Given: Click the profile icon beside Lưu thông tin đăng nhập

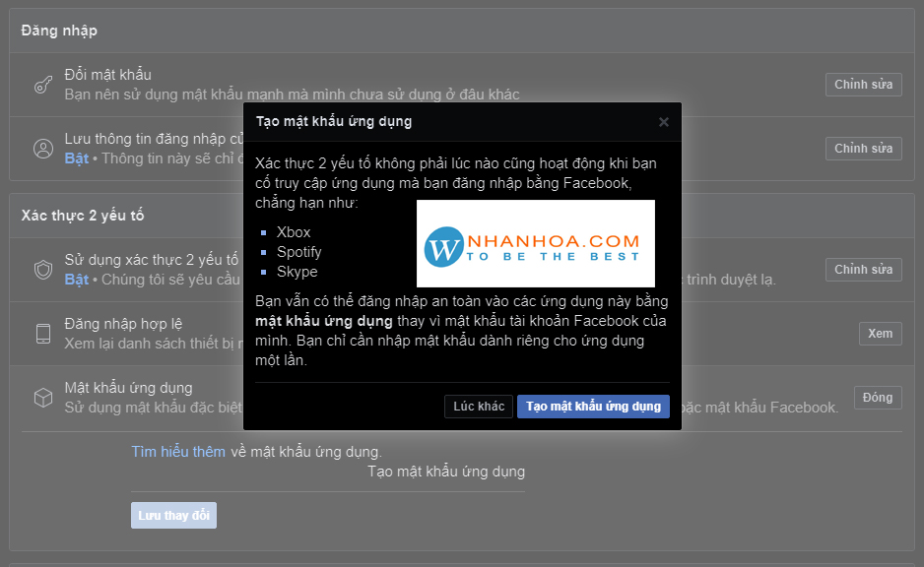Looking at the screenshot, I should (x=43, y=149).
